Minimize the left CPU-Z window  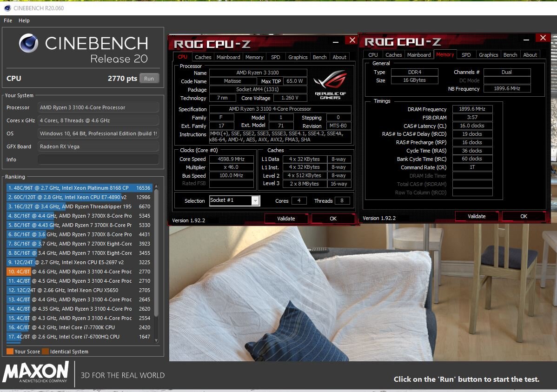point(335,42)
